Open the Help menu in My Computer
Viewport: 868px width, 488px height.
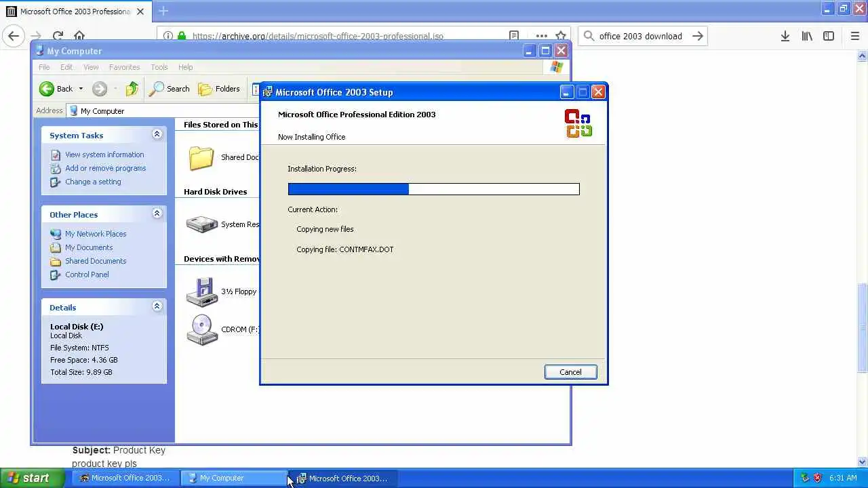coord(185,67)
